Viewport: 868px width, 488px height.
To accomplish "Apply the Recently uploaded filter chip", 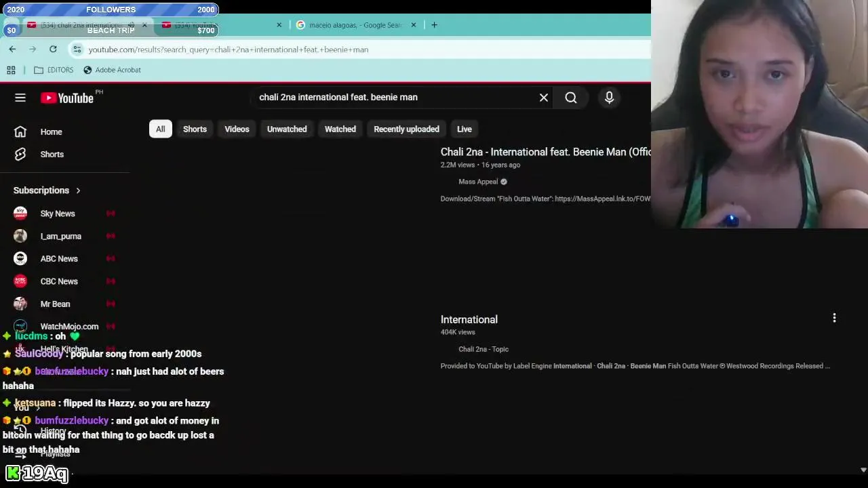I will coord(406,129).
